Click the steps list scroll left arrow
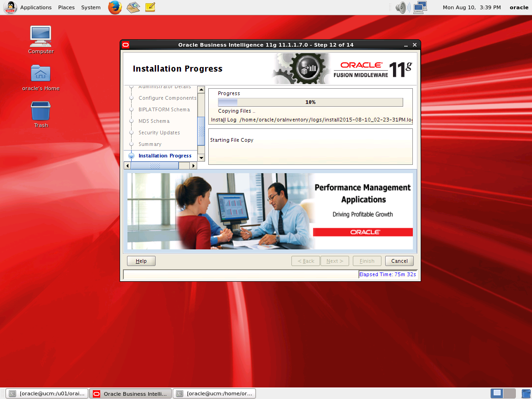The height and width of the screenshot is (399, 532). tap(127, 166)
